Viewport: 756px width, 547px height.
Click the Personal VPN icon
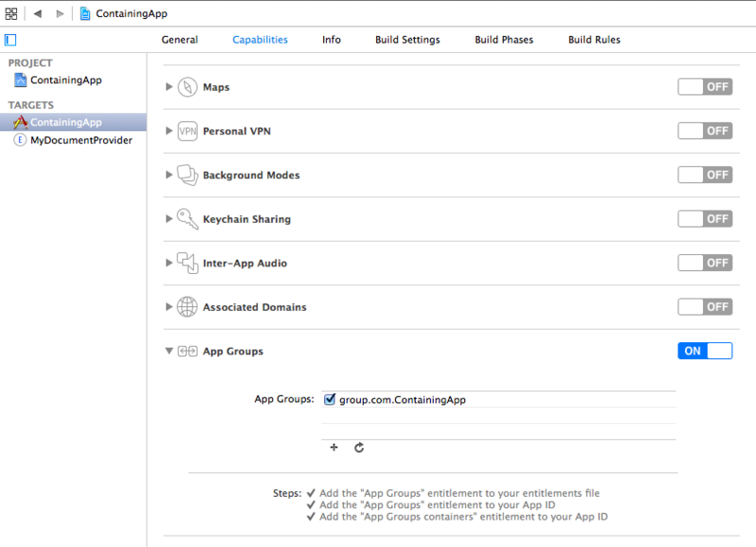tap(187, 131)
